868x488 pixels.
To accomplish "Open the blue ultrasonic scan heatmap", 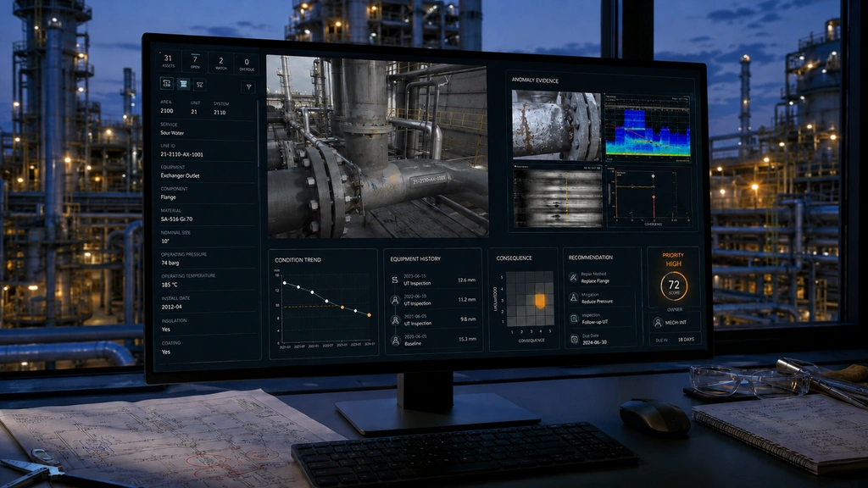I will (x=648, y=129).
